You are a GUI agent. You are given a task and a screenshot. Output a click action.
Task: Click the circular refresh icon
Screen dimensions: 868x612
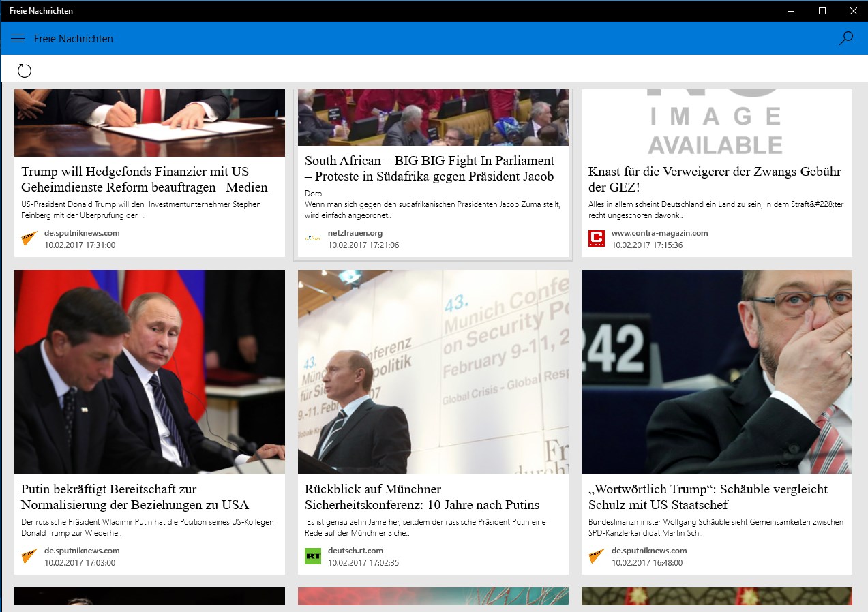click(x=25, y=70)
